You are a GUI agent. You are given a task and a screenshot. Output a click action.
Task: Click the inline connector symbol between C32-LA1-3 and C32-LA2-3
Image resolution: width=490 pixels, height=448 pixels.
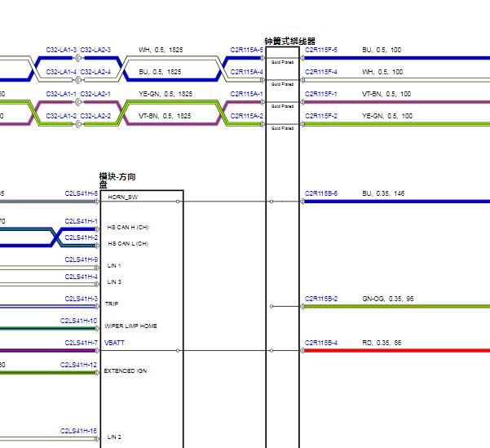pyautogui.click(x=79, y=58)
